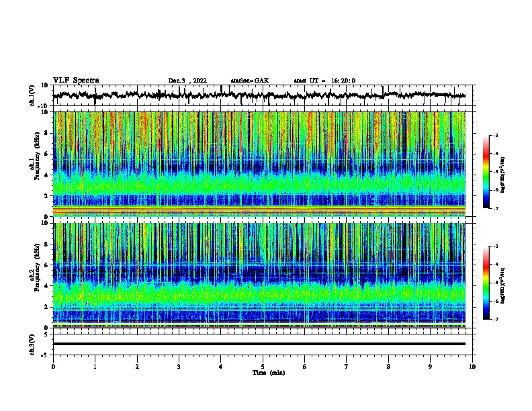Click the "3" tick on the time axis
This screenshot has height=411, width=532.
[x=179, y=367]
